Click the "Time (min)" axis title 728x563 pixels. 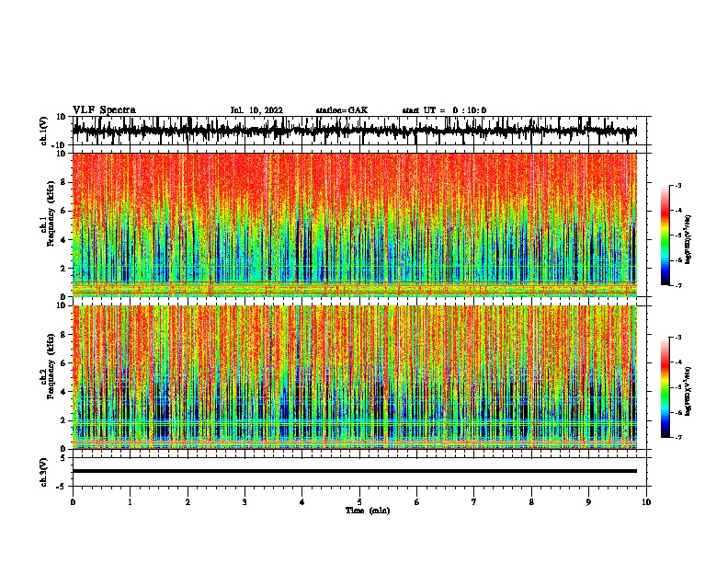click(x=368, y=511)
